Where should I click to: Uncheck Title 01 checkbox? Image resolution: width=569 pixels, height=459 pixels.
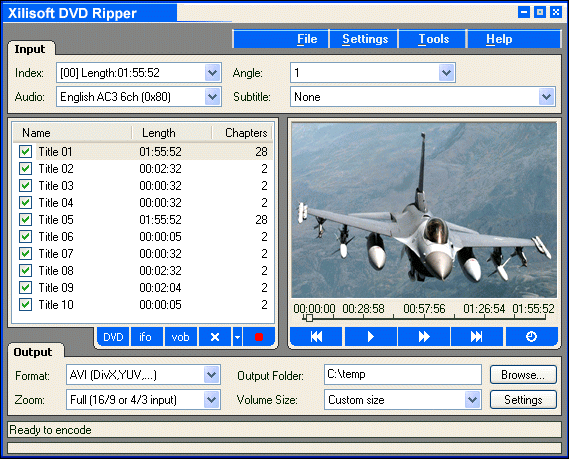[25, 152]
